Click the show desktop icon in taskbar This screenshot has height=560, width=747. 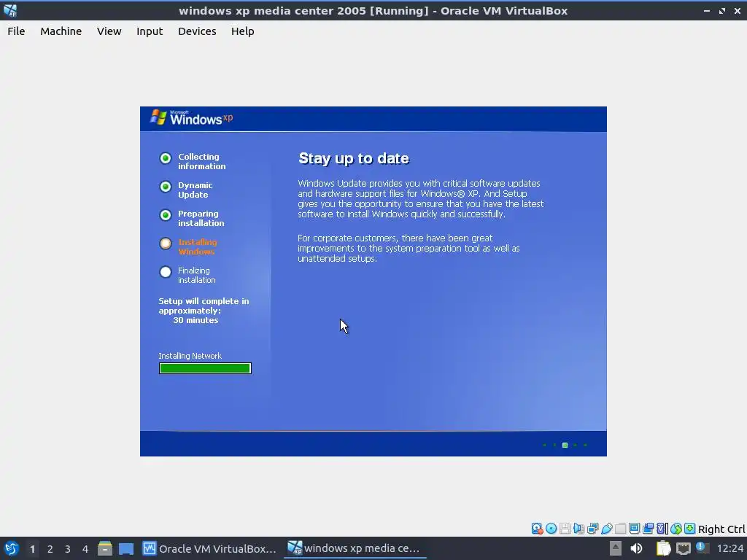pos(126,548)
